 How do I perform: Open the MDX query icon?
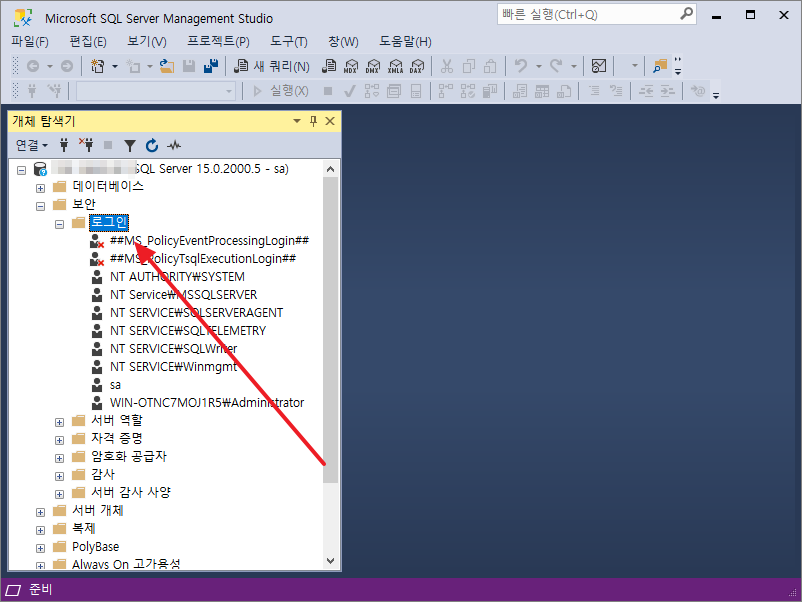coord(351,66)
